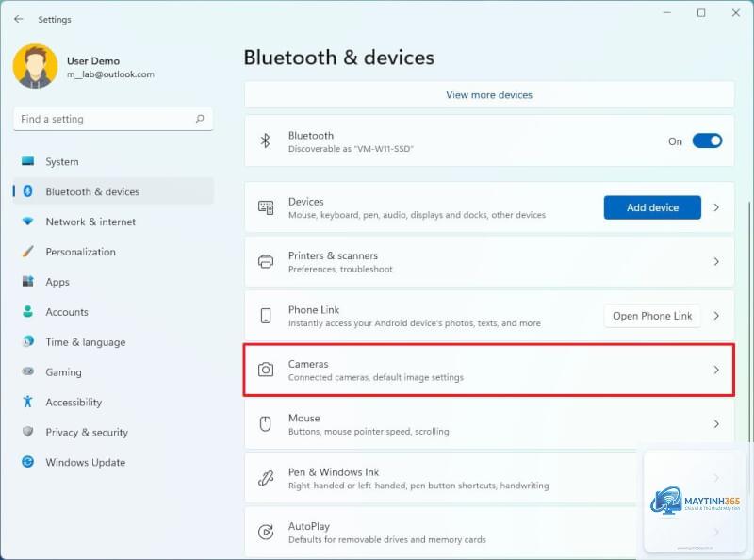Click the Cameras row chevron
754x560 pixels.
[x=716, y=370]
